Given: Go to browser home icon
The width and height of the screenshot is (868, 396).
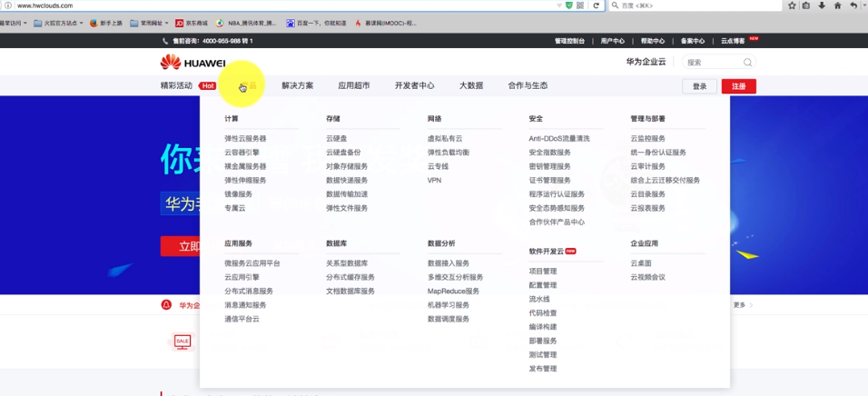Looking at the screenshot, I should [x=837, y=5].
